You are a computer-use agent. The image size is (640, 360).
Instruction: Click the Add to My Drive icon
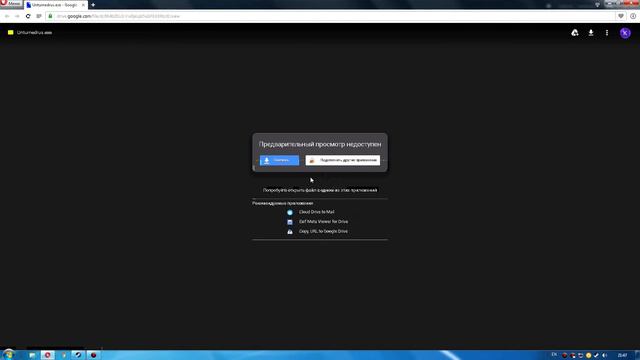(x=575, y=33)
